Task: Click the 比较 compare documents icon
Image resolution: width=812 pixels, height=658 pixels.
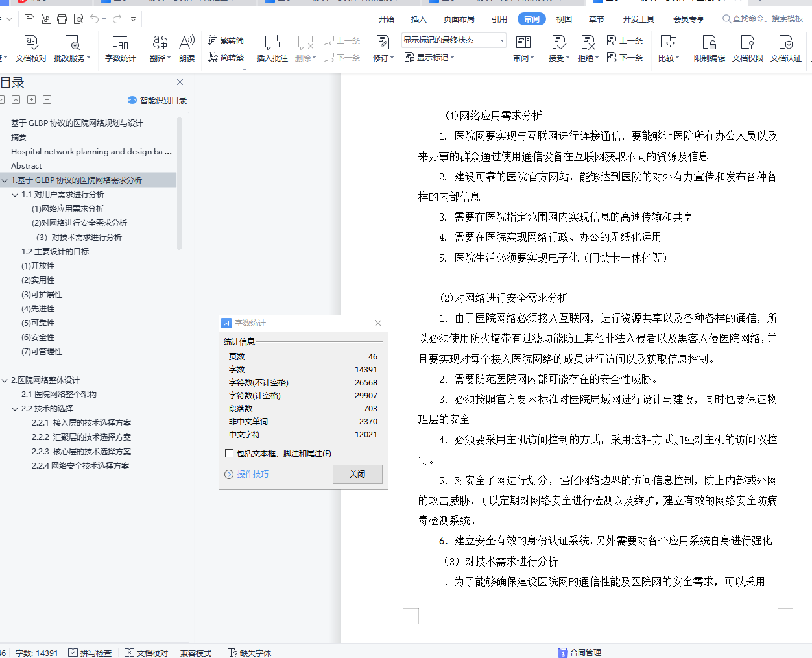Action: [x=668, y=43]
